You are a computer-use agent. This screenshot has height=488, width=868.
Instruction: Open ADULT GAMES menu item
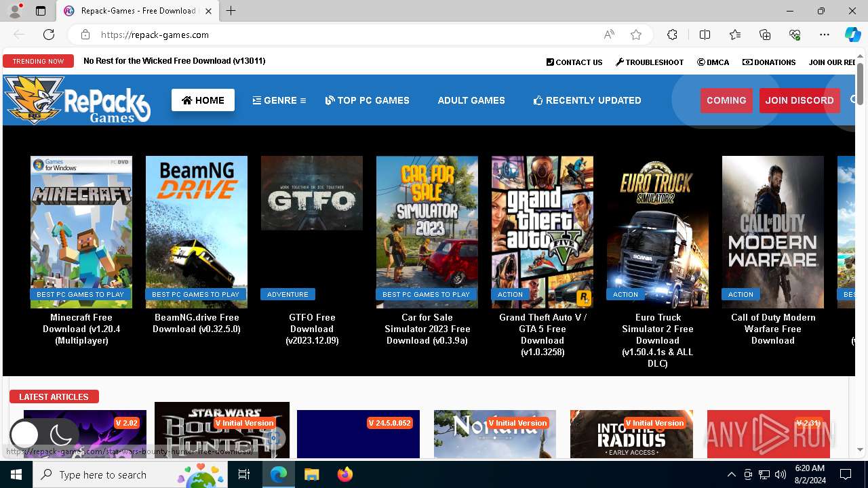point(471,100)
